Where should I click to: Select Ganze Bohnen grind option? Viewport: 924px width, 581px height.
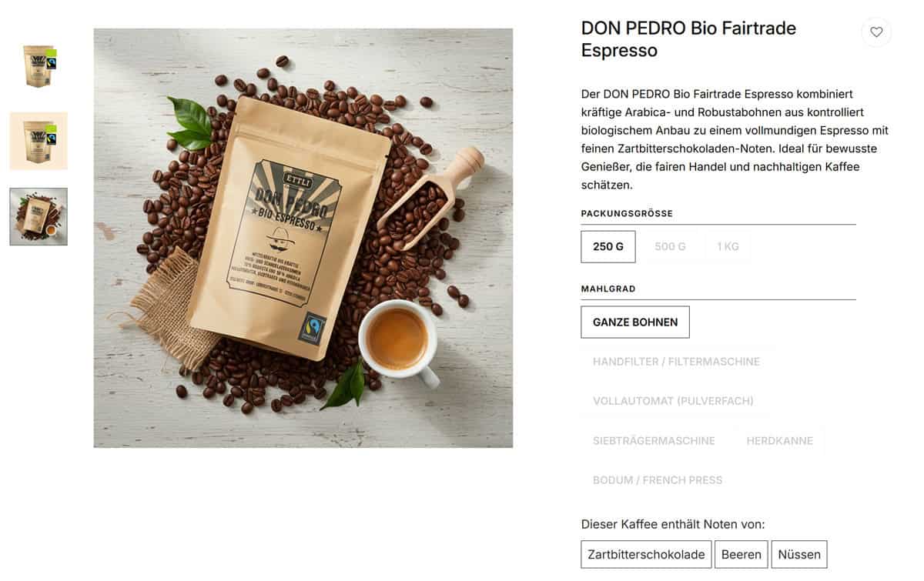[635, 322]
